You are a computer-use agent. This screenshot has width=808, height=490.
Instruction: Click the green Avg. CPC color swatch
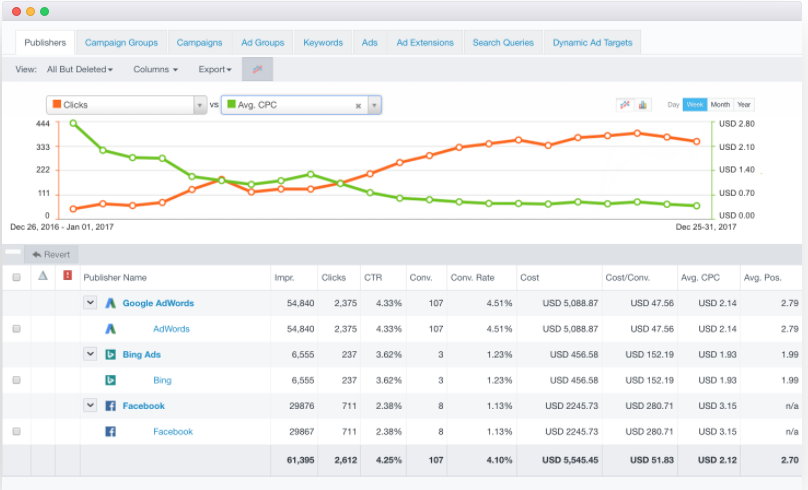[231, 104]
